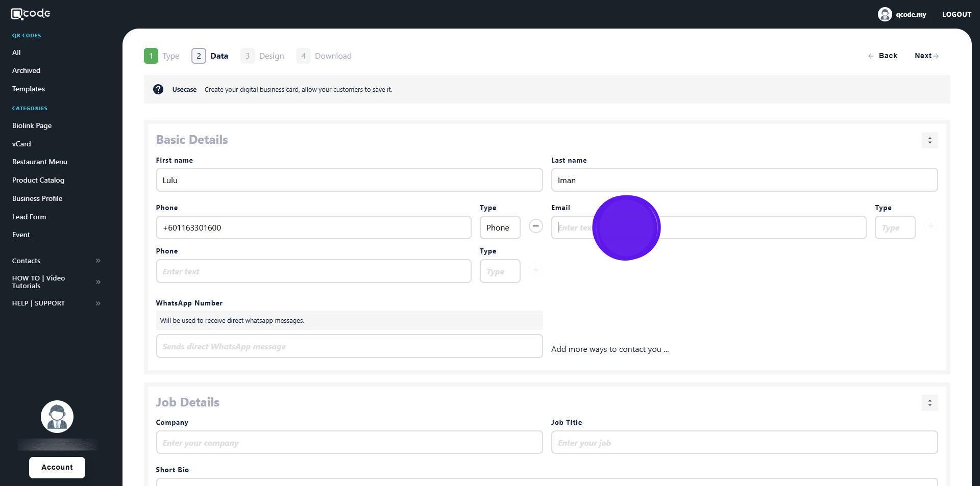Image resolution: width=980 pixels, height=486 pixels.
Task: Open vCard category in sidebar
Action: click(x=21, y=144)
